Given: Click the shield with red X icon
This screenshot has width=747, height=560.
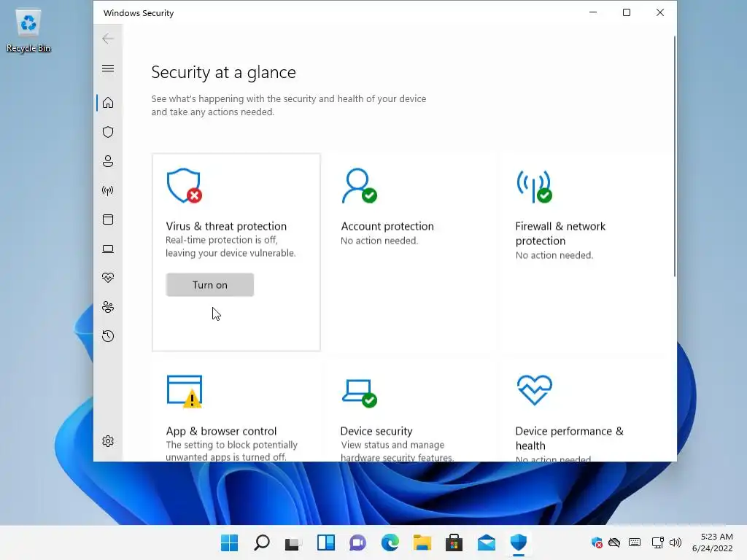Looking at the screenshot, I should tap(185, 186).
